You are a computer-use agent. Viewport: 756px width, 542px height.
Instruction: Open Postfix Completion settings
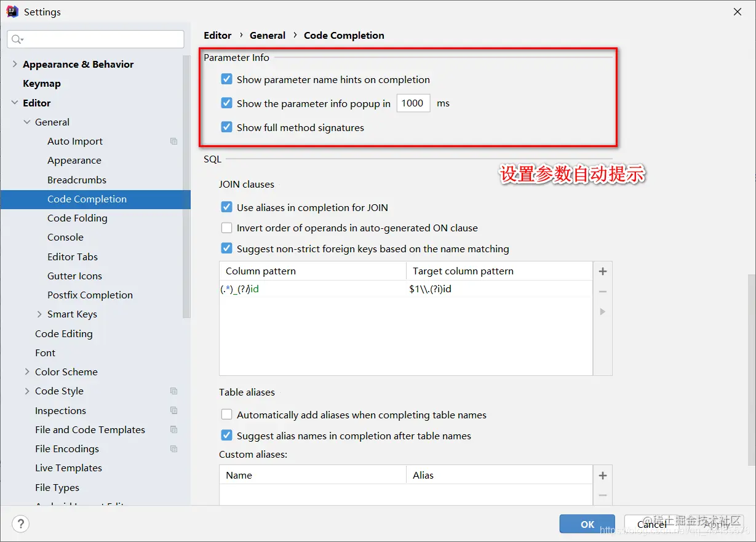[x=90, y=295]
